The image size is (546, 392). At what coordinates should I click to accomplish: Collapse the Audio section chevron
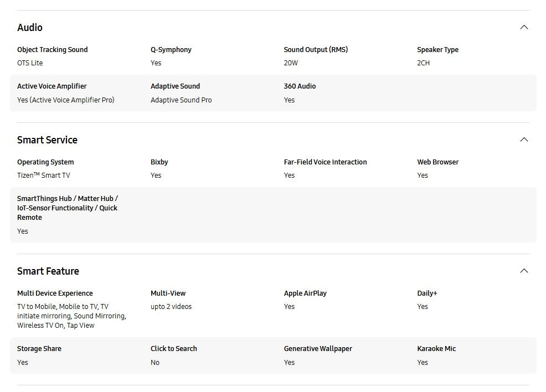pos(524,27)
